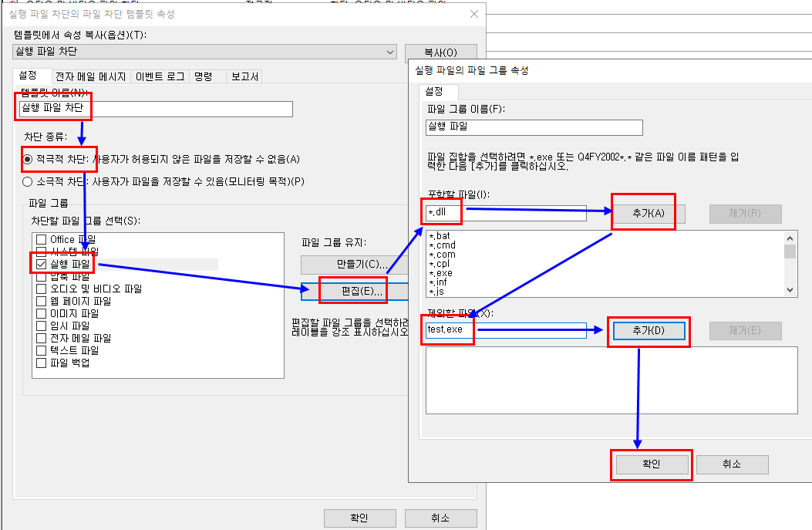This screenshot has height=530, width=812.
Task: Click 확인 in the template properties dialog
Action: pyautogui.click(x=360, y=518)
